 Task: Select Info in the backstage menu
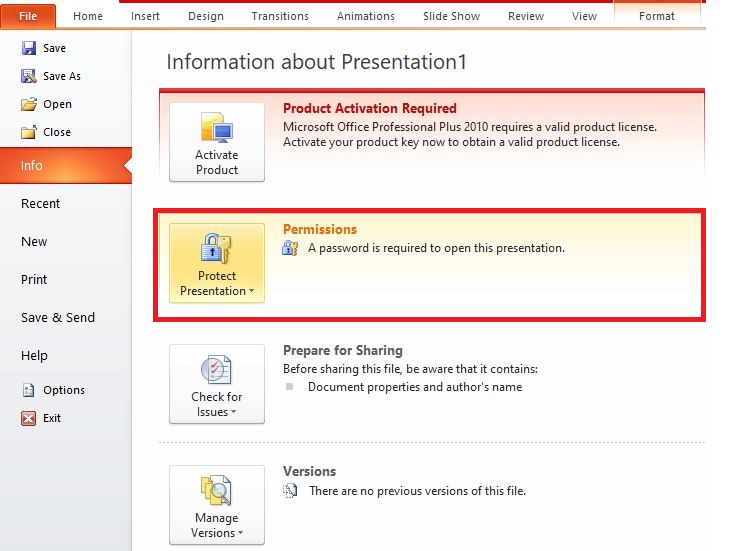pyautogui.click(x=66, y=166)
